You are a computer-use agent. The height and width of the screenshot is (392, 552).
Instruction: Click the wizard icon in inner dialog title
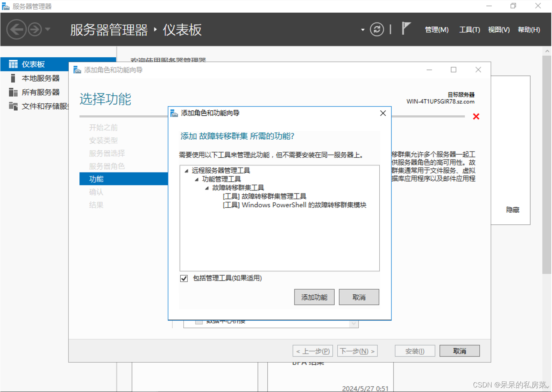tap(174, 113)
